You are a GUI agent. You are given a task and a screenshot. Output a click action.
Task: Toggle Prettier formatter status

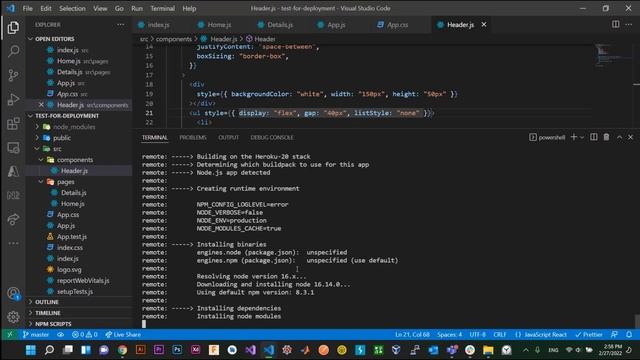click(589, 335)
